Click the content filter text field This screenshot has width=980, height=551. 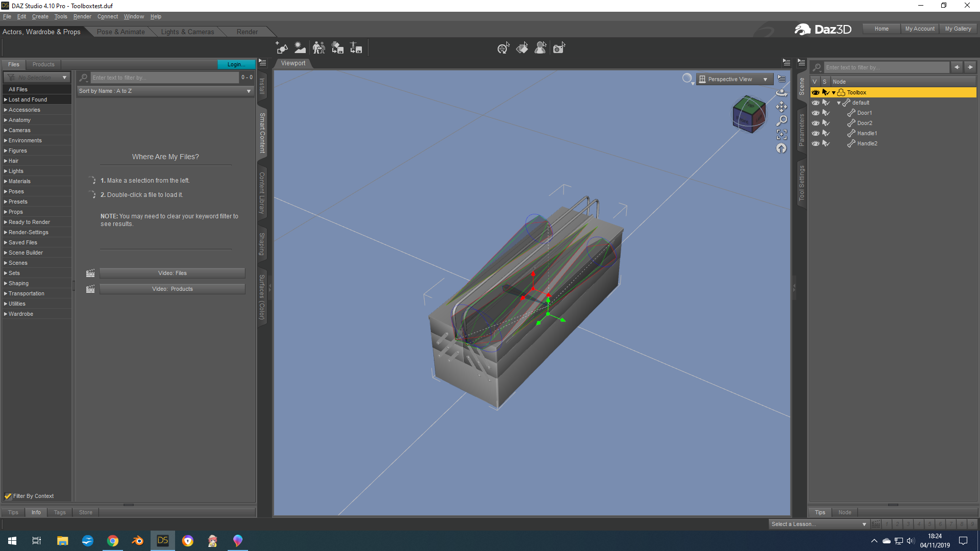(164, 78)
